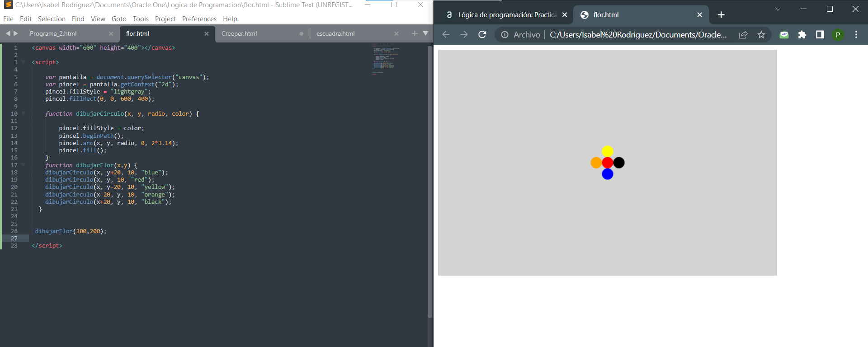Collapse the dibujarCirculo function fold arrow
The height and width of the screenshot is (347, 868).
pos(23,113)
